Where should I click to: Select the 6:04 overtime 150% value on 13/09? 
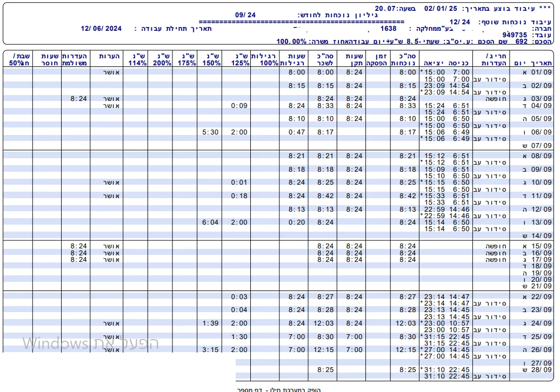click(x=210, y=222)
